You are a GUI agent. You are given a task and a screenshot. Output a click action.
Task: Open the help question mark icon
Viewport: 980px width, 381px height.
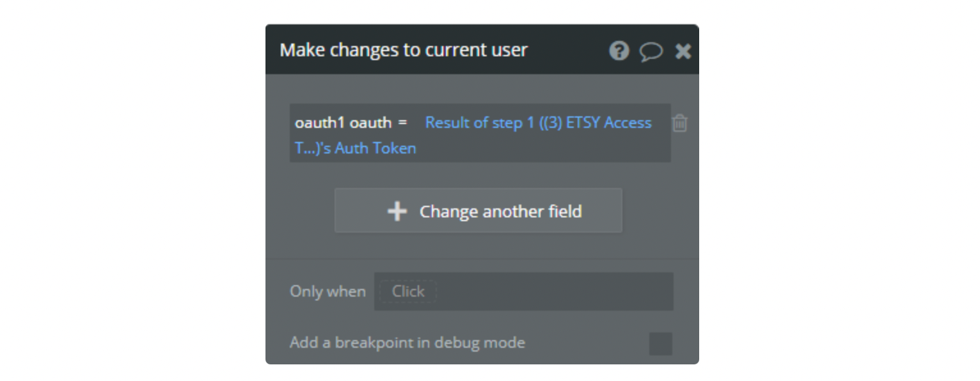click(619, 51)
